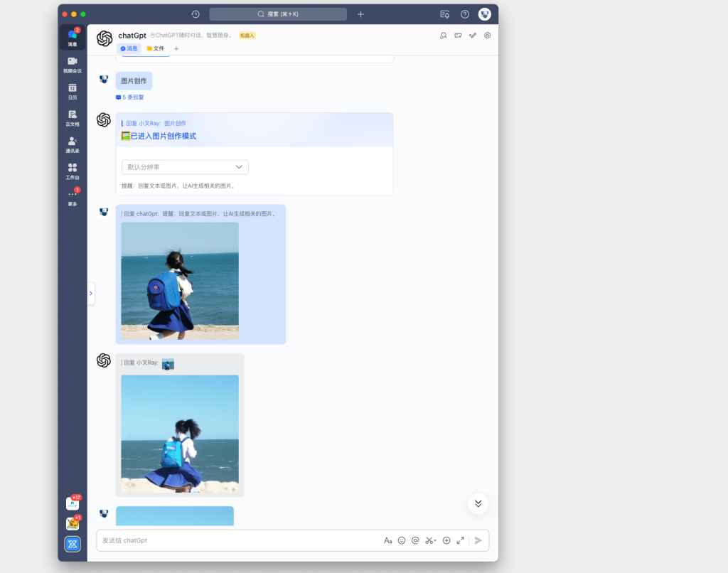
Task: Click the @ mention icon
Action: tap(415, 540)
